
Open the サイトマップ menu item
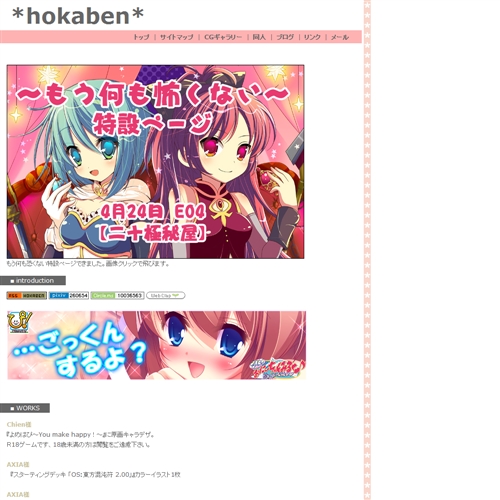(177, 37)
